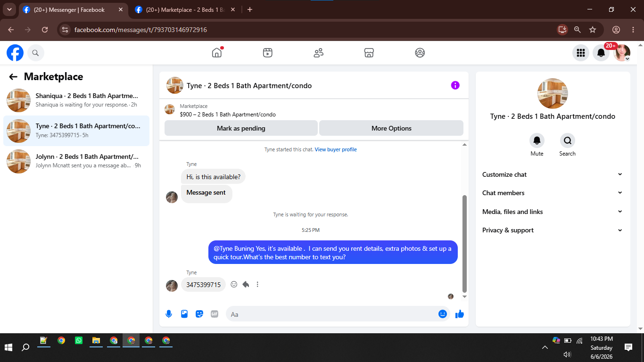
Task: Choose a GIF with the GIF icon
Action: (215, 314)
